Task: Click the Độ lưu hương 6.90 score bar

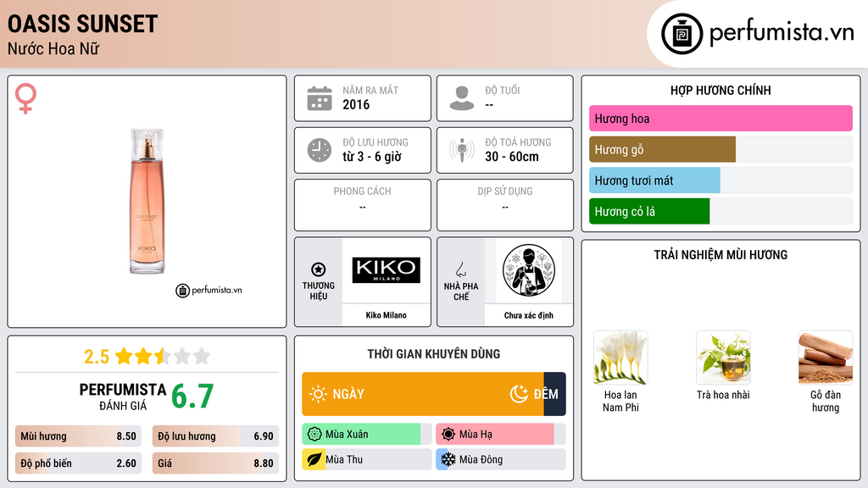Action: click(x=215, y=436)
